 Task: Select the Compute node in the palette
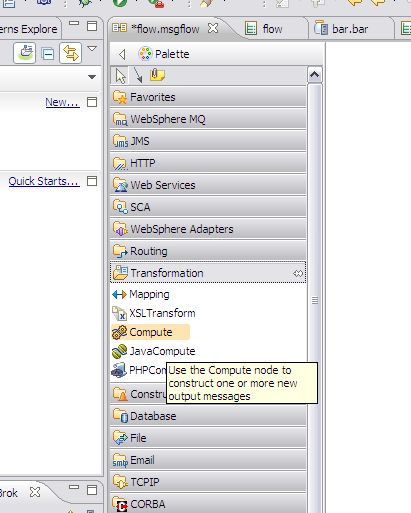[x=150, y=332]
